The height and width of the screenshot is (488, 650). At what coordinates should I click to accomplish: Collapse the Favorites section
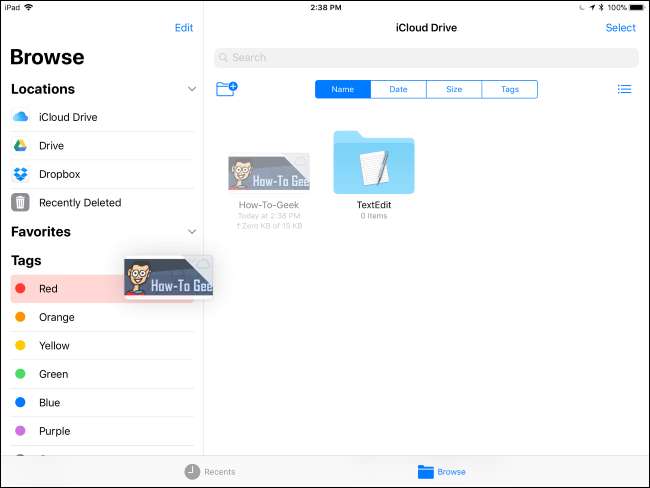point(192,232)
